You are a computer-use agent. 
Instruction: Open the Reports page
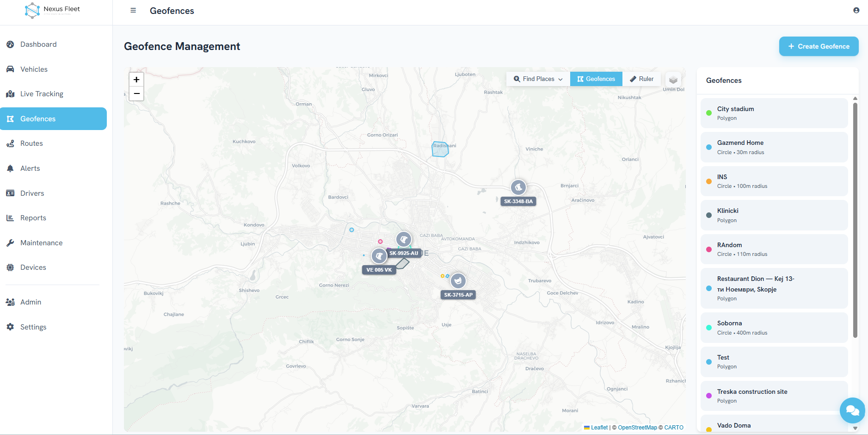(x=53, y=218)
